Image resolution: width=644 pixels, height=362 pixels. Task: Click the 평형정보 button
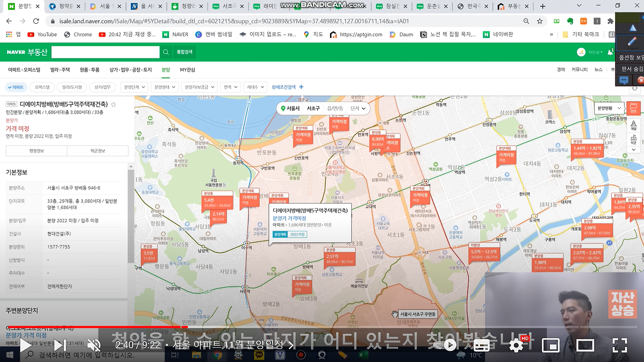(x=37, y=151)
